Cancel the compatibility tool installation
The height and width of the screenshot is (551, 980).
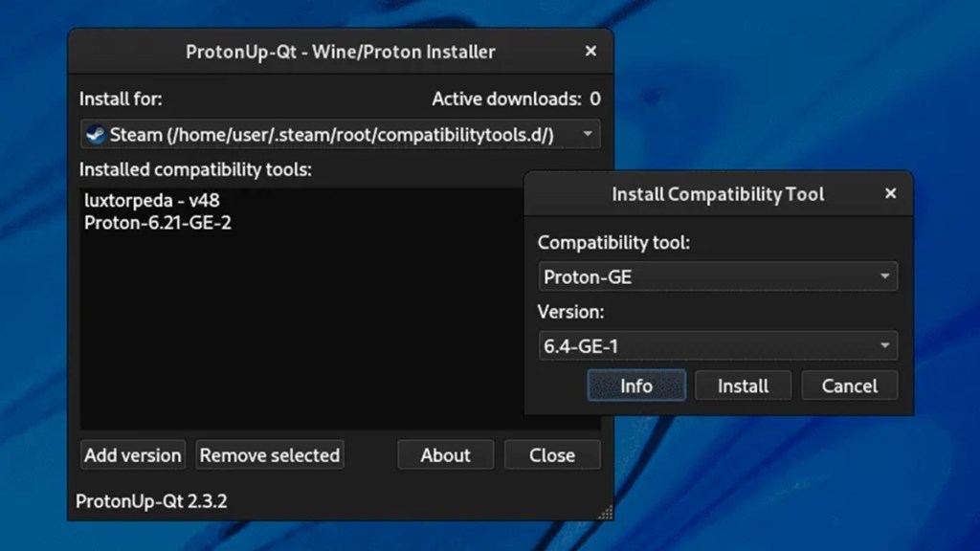click(849, 386)
